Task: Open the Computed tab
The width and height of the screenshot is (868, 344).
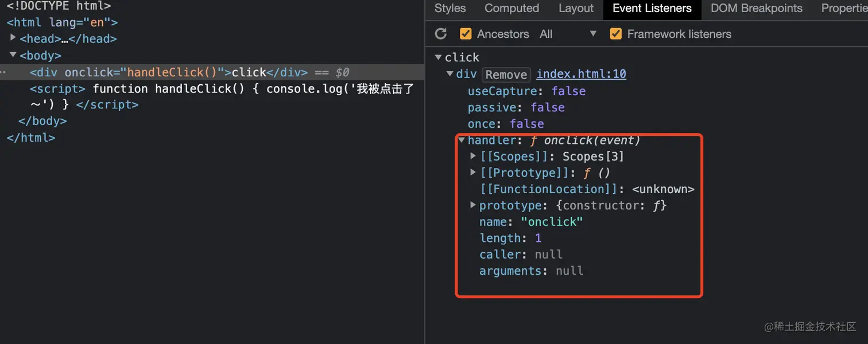Action: 511,9
